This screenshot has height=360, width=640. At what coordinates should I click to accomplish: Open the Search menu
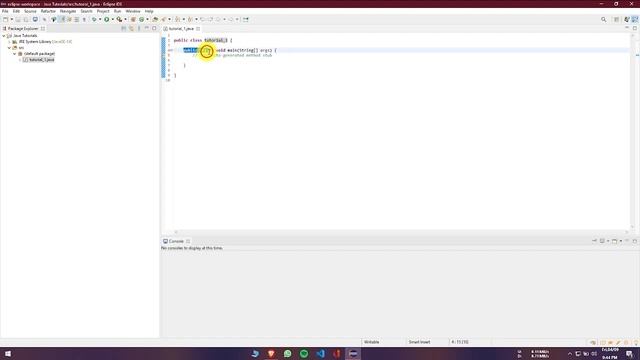(86, 11)
